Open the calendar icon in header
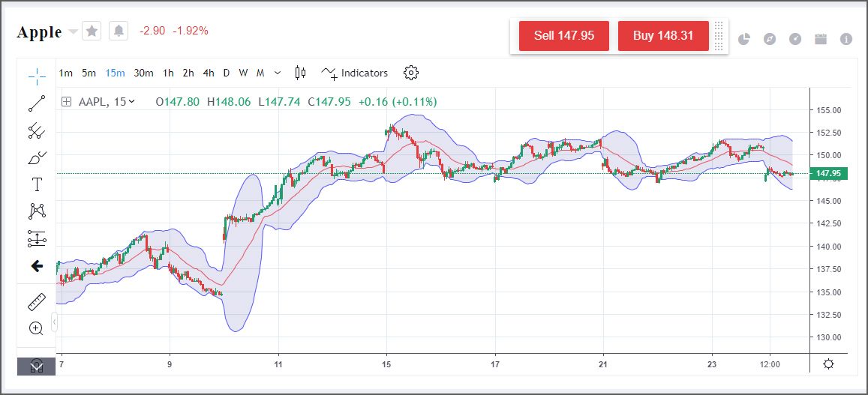 pyautogui.click(x=821, y=39)
